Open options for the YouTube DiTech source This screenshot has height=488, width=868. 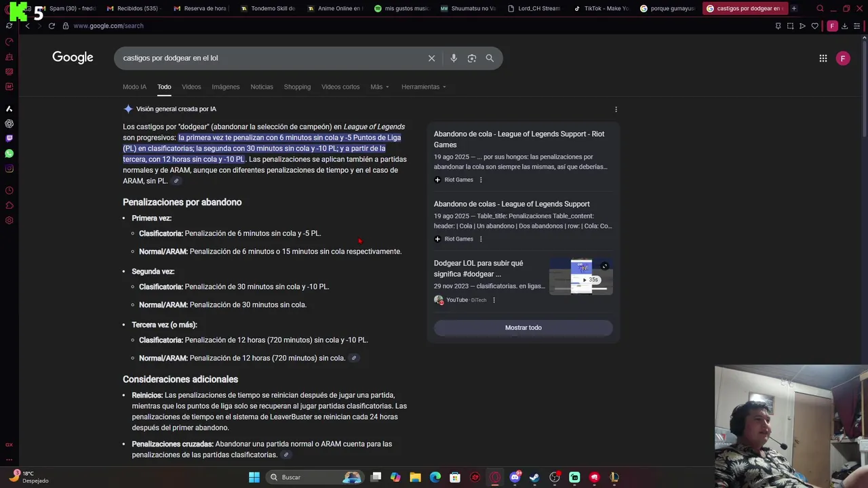point(494,300)
